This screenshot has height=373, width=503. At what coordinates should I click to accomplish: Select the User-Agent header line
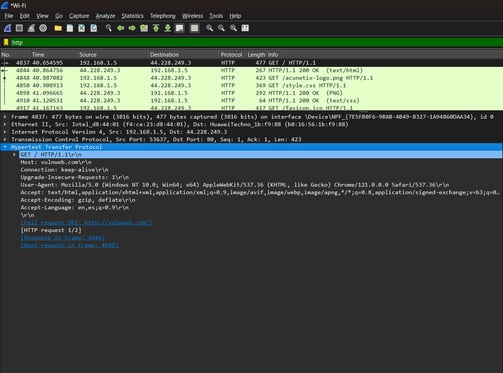pos(235,185)
